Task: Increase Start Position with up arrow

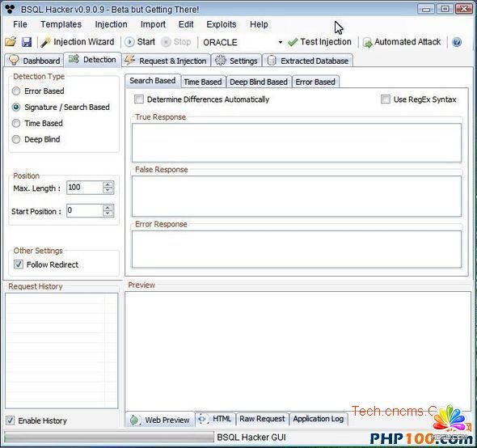Action: click(x=108, y=207)
